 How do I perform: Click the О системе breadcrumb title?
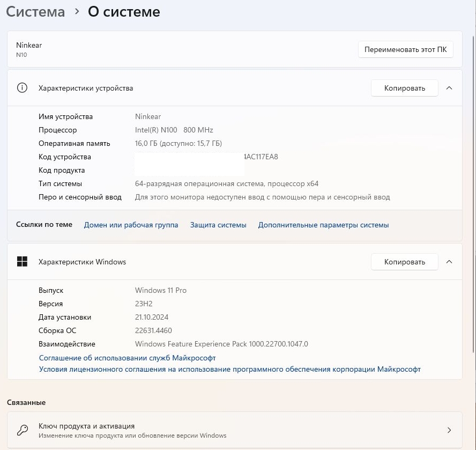click(x=124, y=12)
